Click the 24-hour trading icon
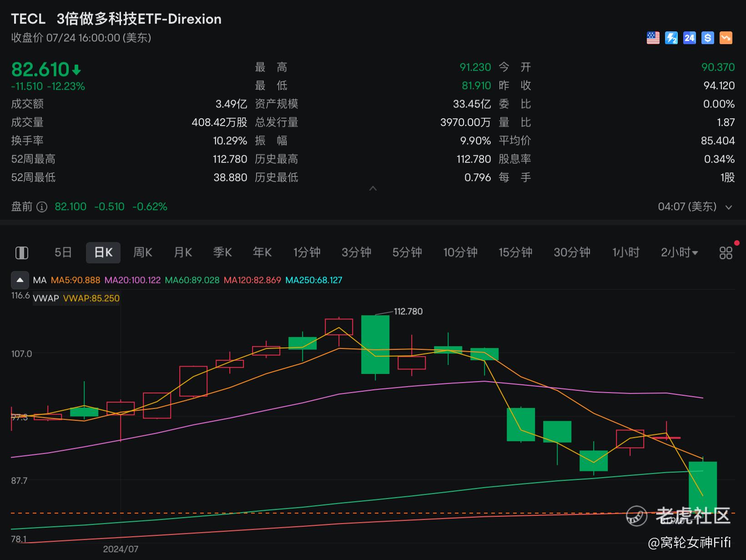Viewport: 746px width, 560px height. (690, 38)
